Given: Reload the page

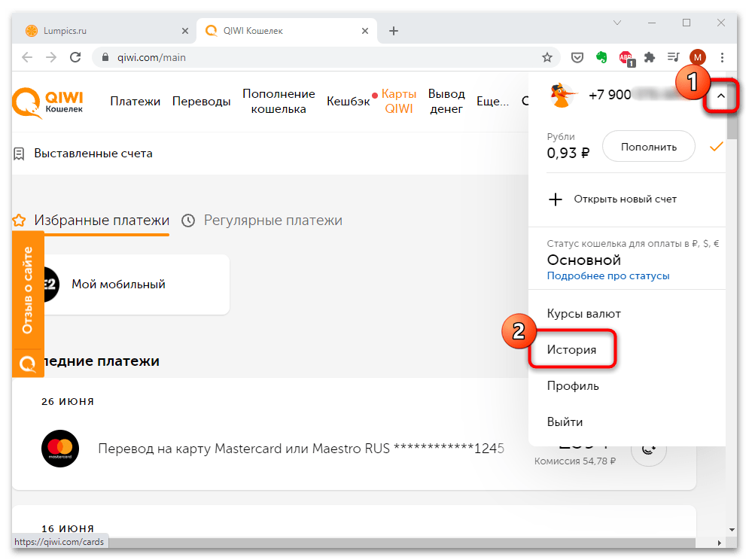Looking at the screenshot, I should point(75,57).
